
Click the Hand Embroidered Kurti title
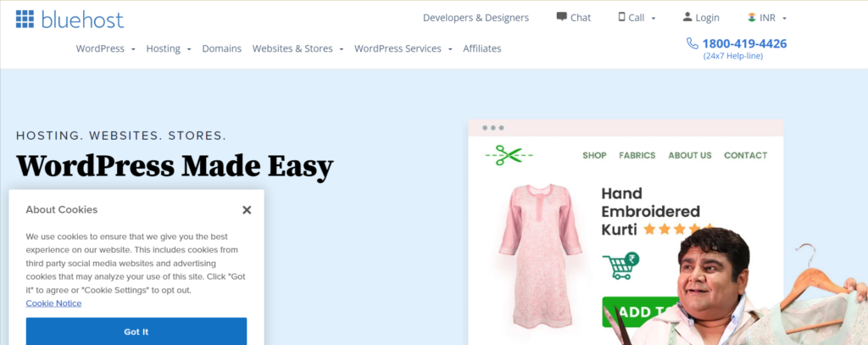(650, 212)
